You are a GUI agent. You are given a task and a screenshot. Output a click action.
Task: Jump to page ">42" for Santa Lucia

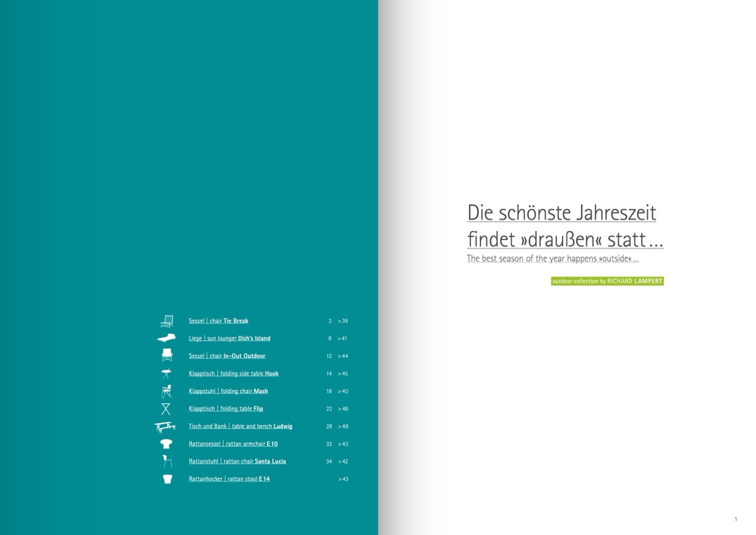point(343,461)
